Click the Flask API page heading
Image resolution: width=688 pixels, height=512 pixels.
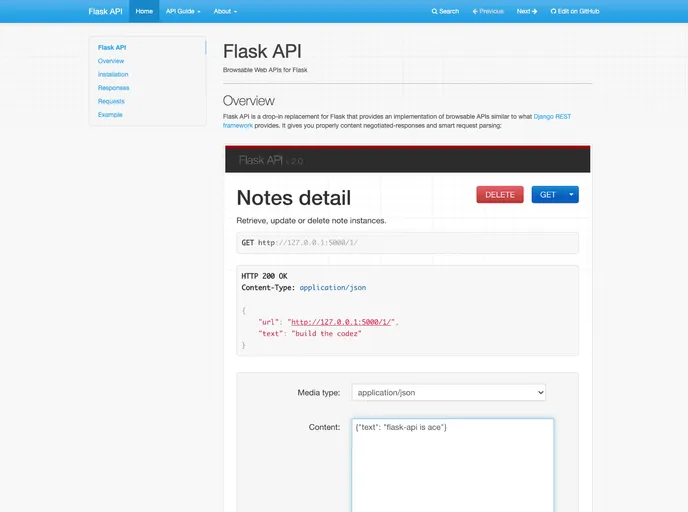262,51
